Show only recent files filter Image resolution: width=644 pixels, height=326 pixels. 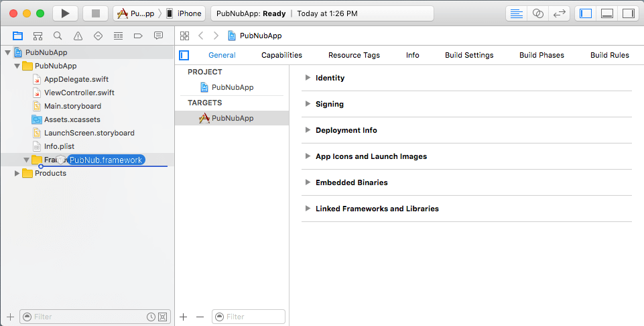tap(151, 317)
